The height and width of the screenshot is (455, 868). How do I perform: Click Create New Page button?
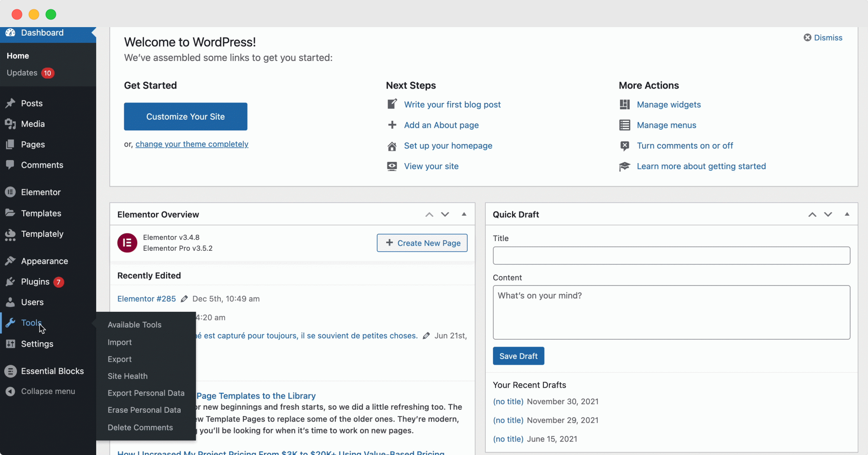coord(422,243)
